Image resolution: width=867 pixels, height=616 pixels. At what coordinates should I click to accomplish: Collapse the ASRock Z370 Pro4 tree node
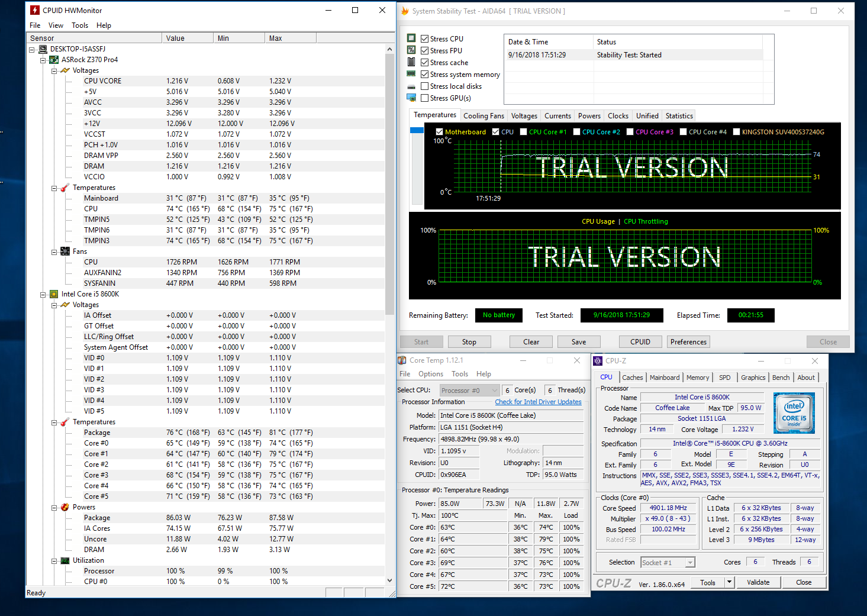click(43, 60)
